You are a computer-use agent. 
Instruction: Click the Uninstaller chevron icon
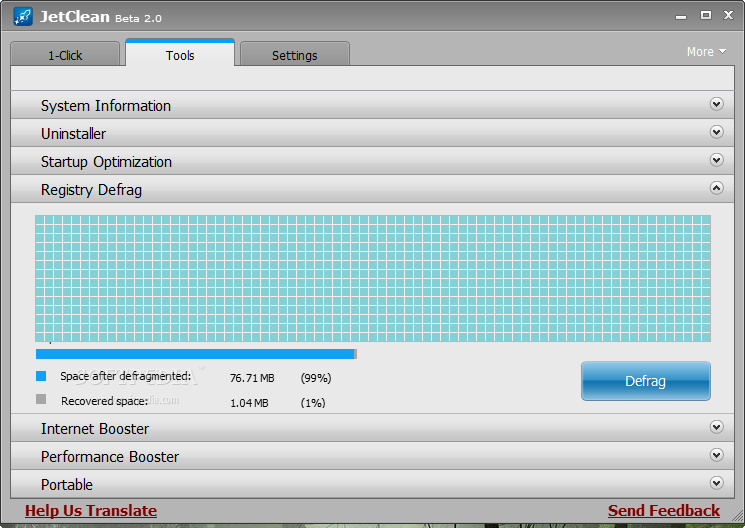(x=716, y=132)
